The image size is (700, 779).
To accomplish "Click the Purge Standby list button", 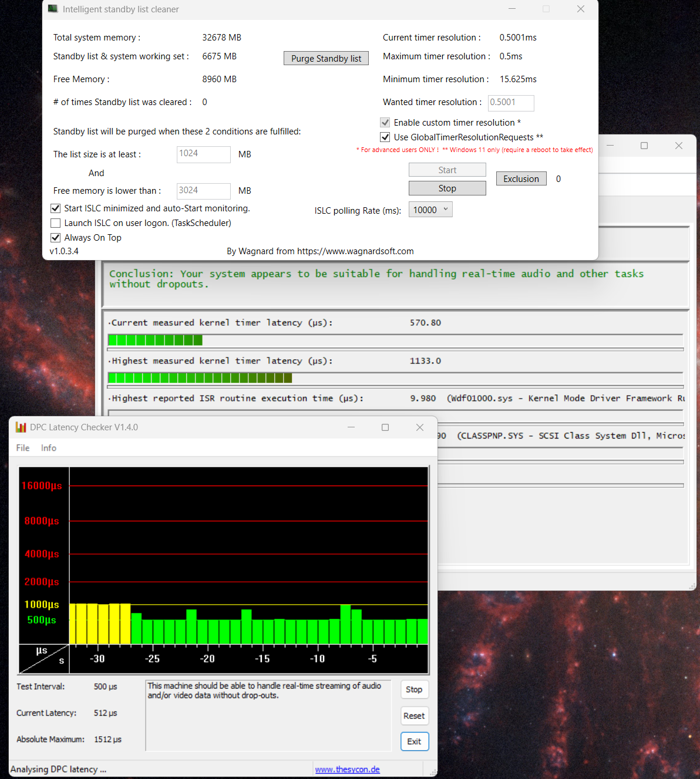I will coord(326,58).
